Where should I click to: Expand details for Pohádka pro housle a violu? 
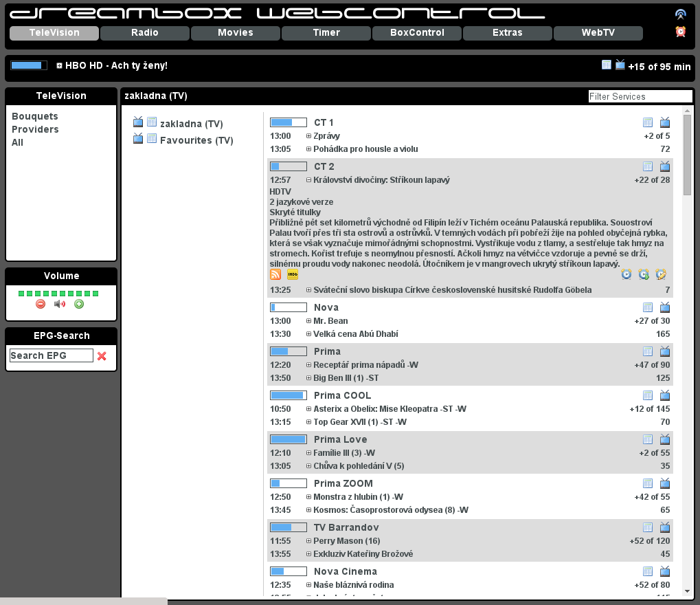coord(308,148)
